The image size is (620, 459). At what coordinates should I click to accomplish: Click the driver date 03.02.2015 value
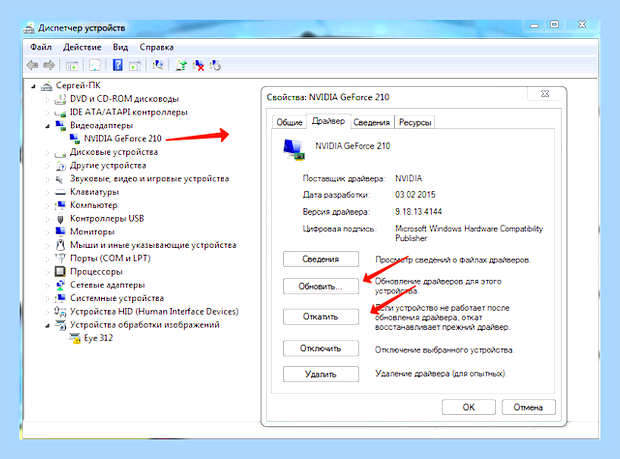415,195
